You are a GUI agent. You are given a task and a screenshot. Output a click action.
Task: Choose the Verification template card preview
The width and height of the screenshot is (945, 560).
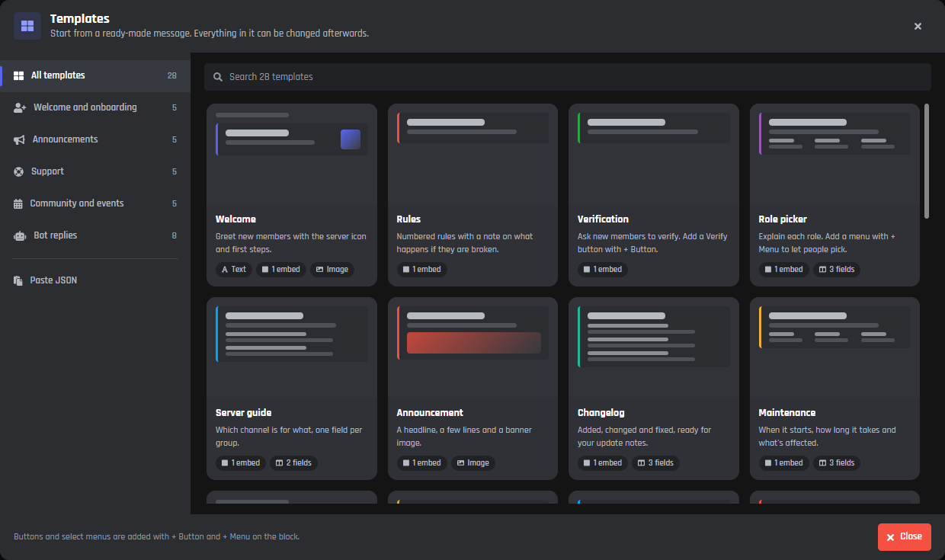(654, 154)
